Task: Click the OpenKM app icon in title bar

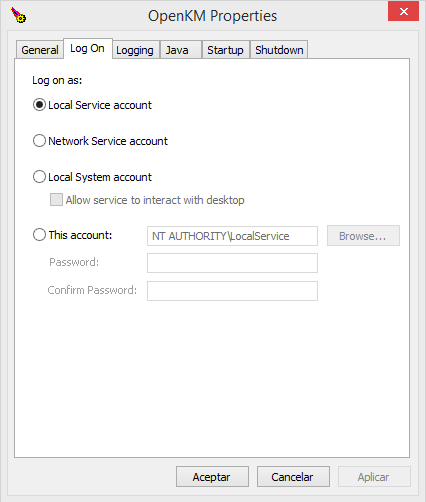Action: 18,15
